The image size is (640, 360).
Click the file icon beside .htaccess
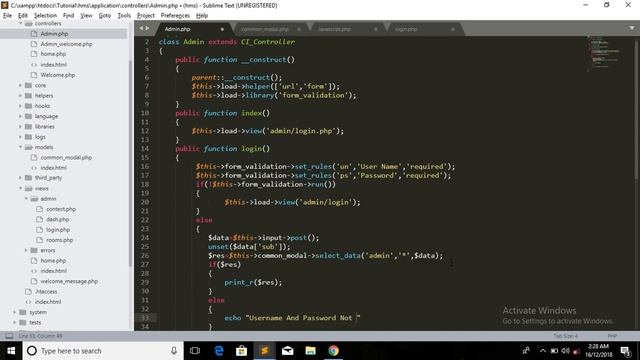pos(28,291)
